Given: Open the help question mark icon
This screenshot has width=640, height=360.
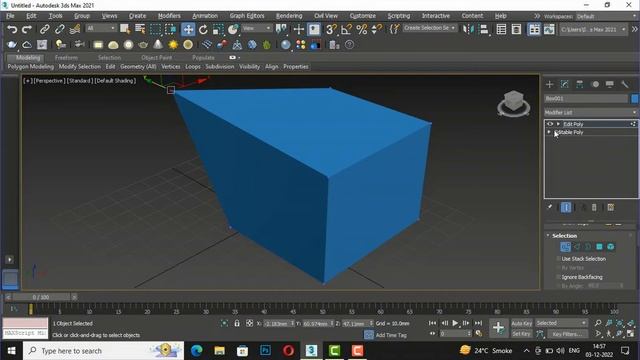Looking at the screenshot, I should click(349, 44).
